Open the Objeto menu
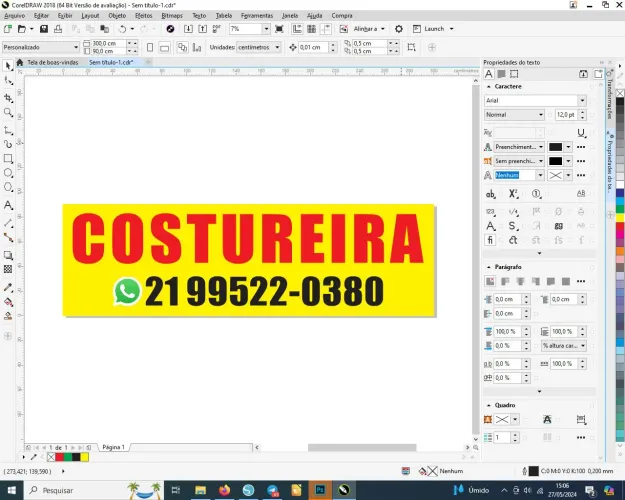Viewport: 625px width, 500px height. click(x=117, y=16)
